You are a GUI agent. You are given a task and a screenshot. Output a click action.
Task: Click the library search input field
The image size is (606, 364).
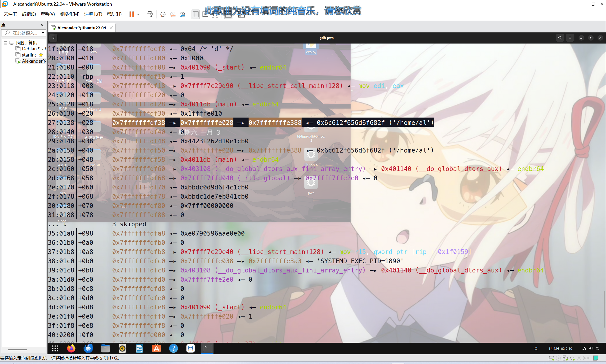25,33
